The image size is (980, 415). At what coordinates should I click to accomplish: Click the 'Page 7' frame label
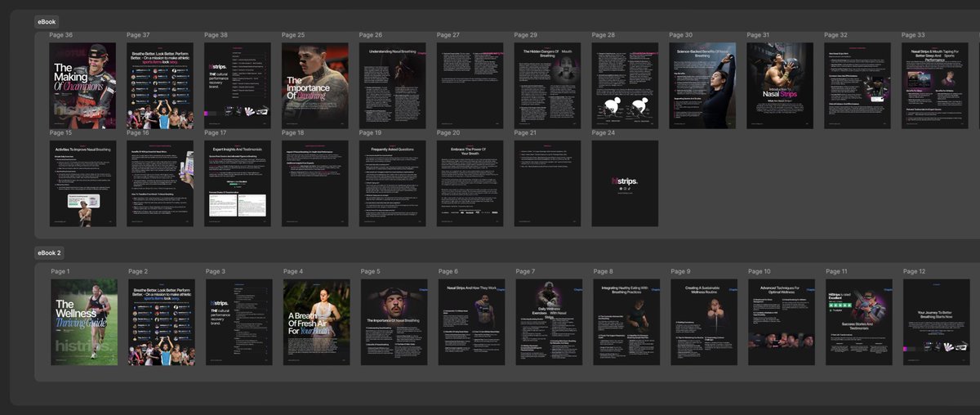point(526,271)
